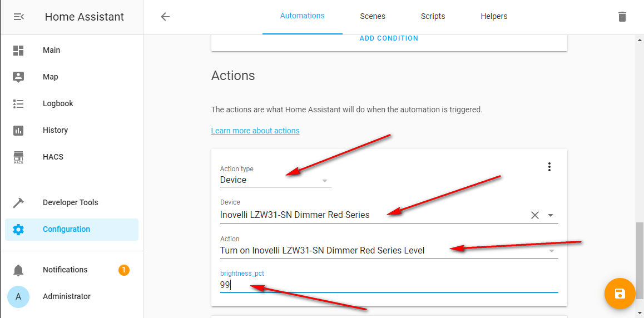The height and width of the screenshot is (318, 644).
Task: Switch to the Automations tab
Action: click(303, 16)
